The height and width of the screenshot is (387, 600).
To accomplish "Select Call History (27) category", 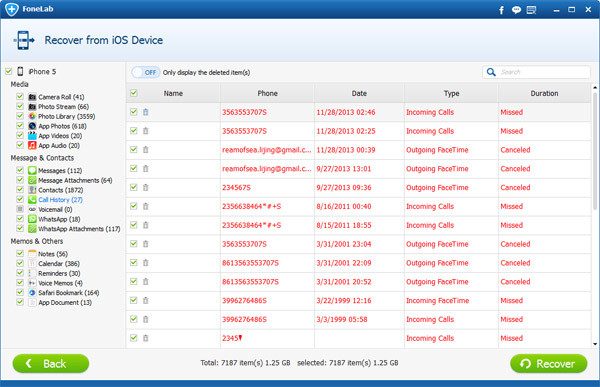I will click(60, 200).
